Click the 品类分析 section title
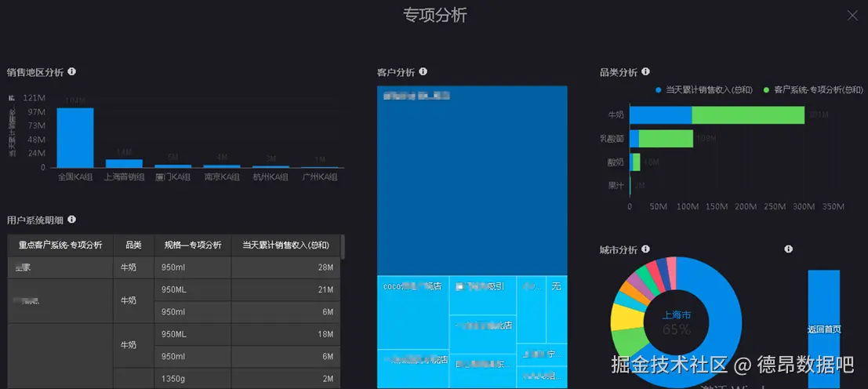Viewport: 868px width, 389px height. [619, 72]
